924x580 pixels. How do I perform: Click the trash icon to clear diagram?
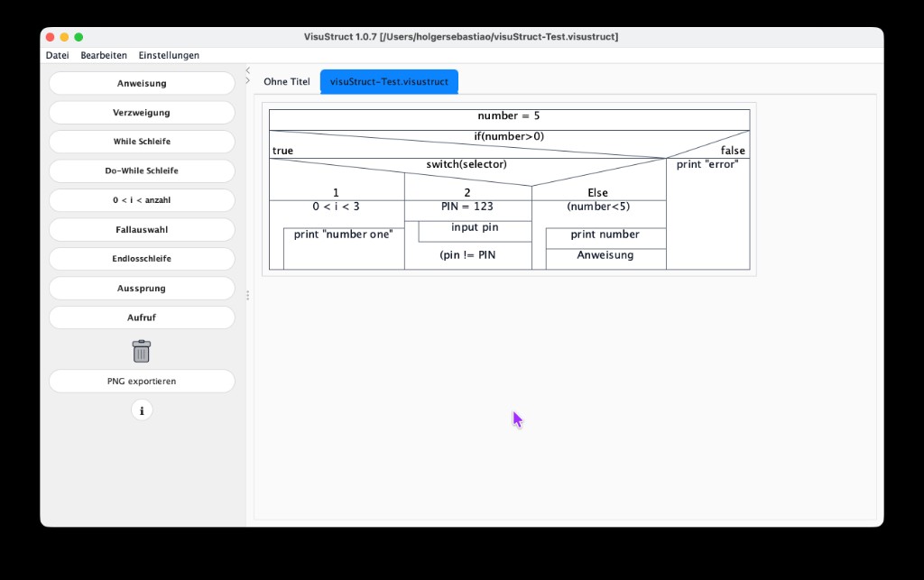point(142,351)
